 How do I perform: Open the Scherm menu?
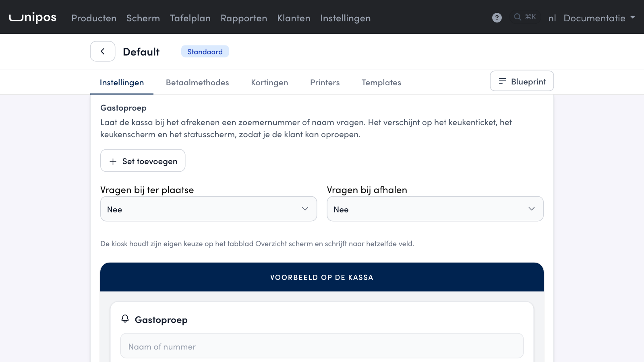(x=143, y=18)
